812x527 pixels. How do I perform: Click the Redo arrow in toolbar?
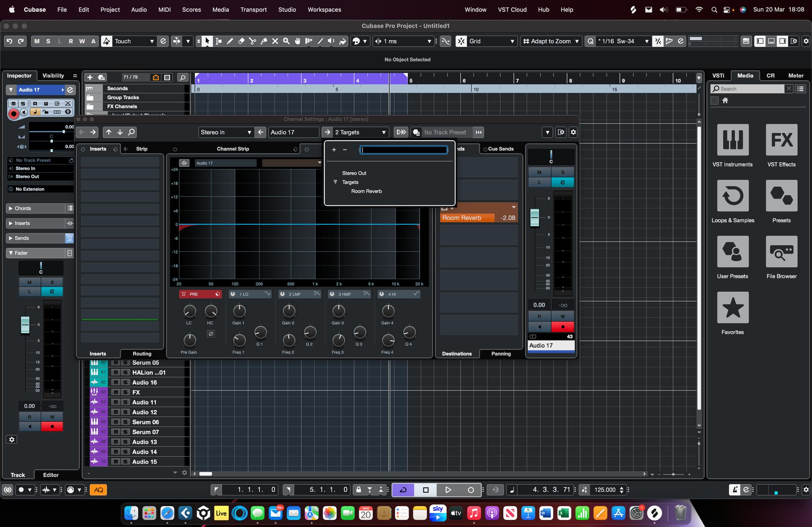pyautogui.click(x=21, y=41)
